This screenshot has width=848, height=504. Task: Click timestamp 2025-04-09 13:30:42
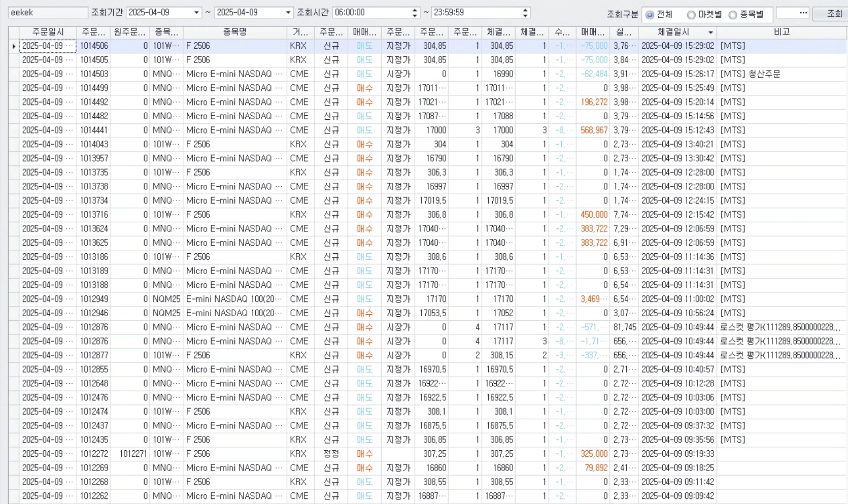(677, 158)
